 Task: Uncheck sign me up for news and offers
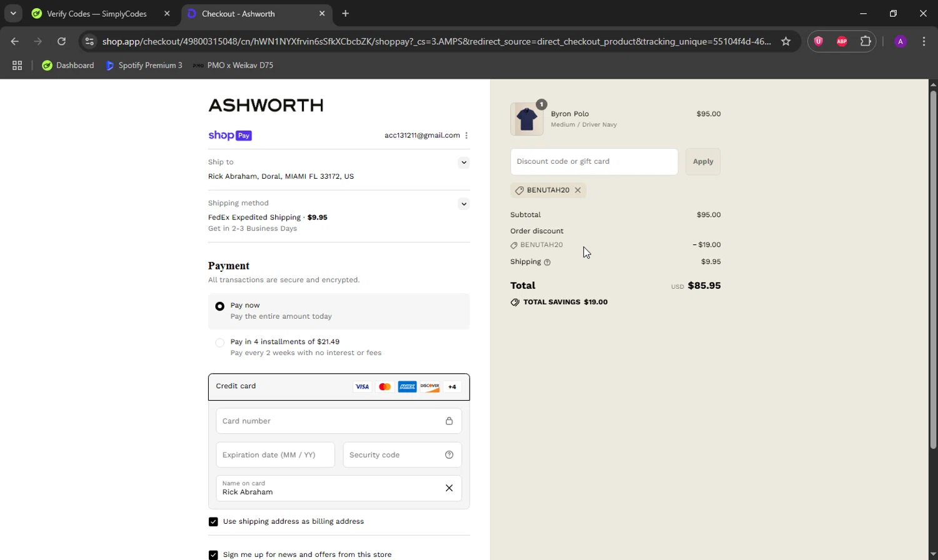tap(213, 555)
